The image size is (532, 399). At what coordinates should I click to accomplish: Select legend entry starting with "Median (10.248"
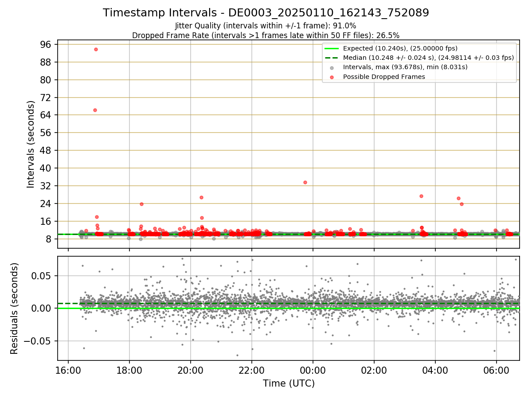pos(428,58)
